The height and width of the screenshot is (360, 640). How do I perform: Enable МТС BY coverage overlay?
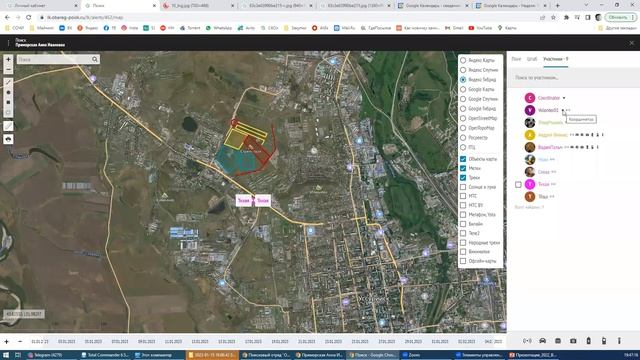463,205
